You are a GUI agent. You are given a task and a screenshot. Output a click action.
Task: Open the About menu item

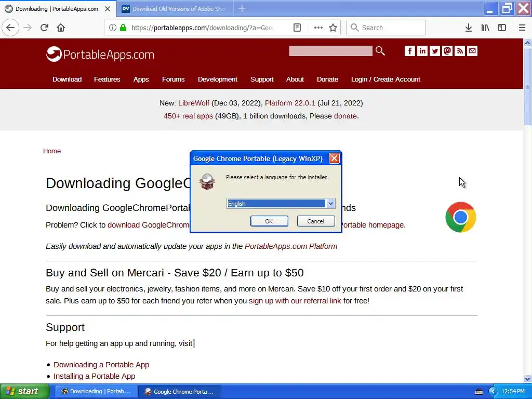(x=295, y=79)
